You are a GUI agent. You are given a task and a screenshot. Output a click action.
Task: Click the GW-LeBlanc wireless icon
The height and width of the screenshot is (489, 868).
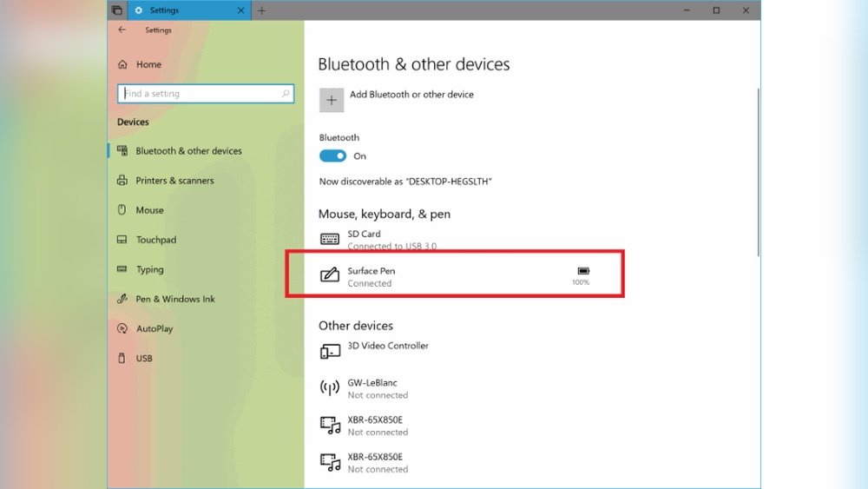[x=330, y=387]
